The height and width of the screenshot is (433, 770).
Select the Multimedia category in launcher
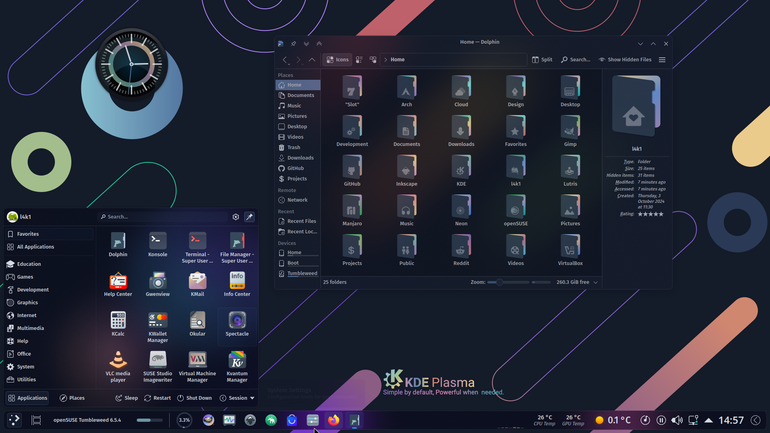click(49, 328)
